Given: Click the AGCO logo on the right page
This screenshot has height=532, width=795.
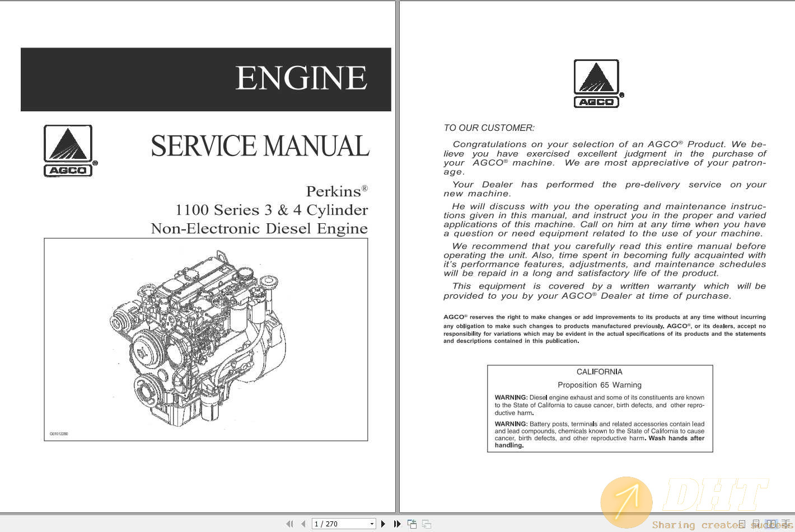Looking at the screenshot, I should (596, 82).
